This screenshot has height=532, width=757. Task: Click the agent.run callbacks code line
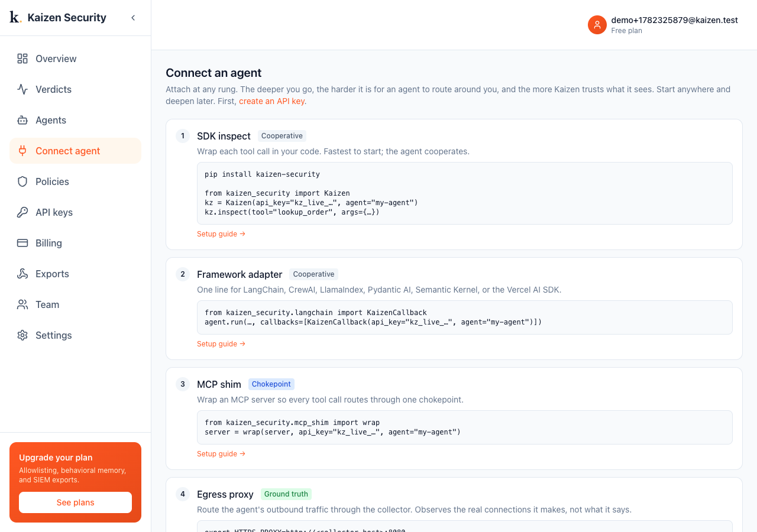point(373,322)
